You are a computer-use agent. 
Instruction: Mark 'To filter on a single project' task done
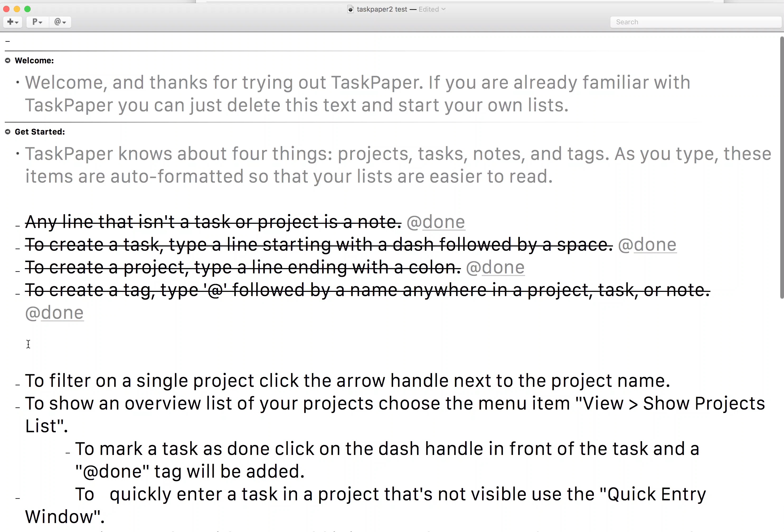tap(18, 385)
